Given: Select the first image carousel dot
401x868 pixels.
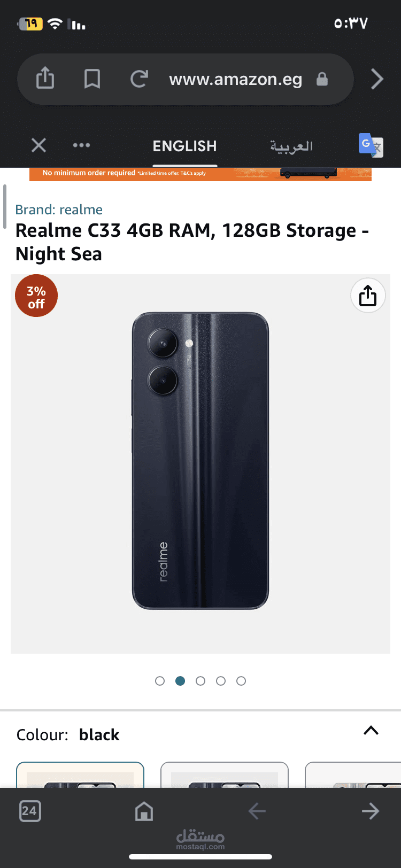Looking at the screenshot, I should pos(160,681).
